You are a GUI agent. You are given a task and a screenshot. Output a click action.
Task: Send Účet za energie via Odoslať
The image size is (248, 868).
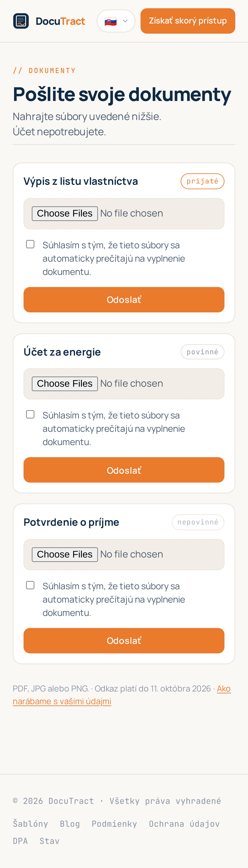[x=124, y=470]
